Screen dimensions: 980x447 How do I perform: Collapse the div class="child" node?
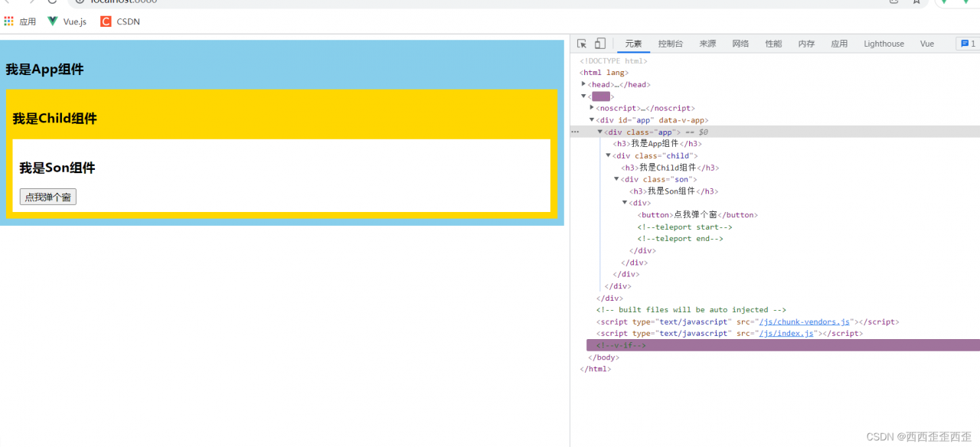609,155
